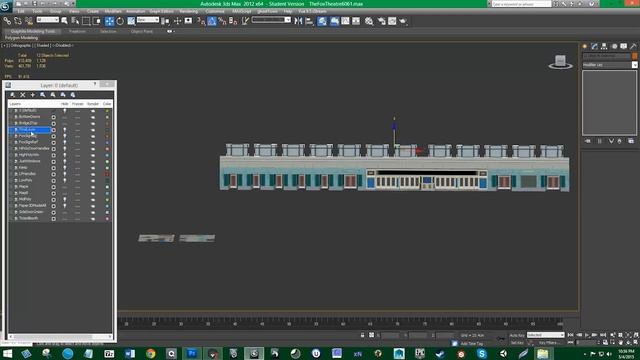
Task: Open the Edit menu
Action: click(21, 11)
